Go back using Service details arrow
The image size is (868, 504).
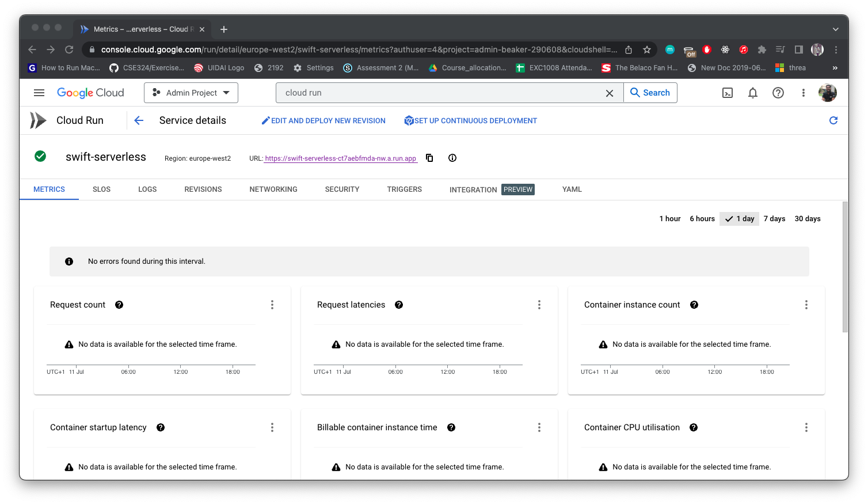tap(139, 120)
